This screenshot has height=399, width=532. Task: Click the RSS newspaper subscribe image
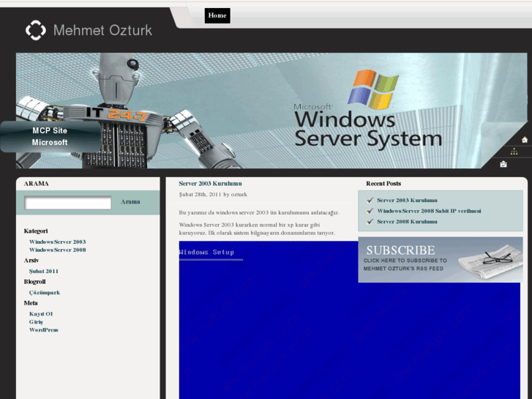coord(440,259)
